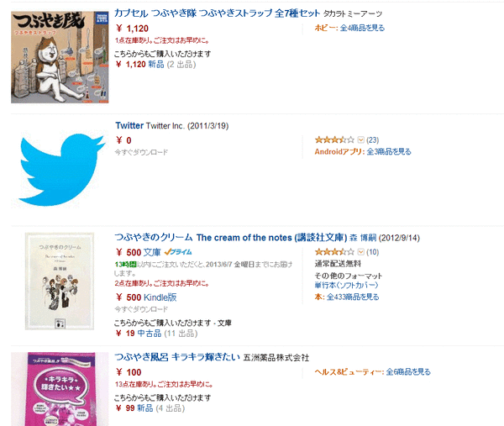Click the pink つぶやき風呂 product image
Image resolution: width=504 pixels, height=426 pixels.
pos(60,389)
